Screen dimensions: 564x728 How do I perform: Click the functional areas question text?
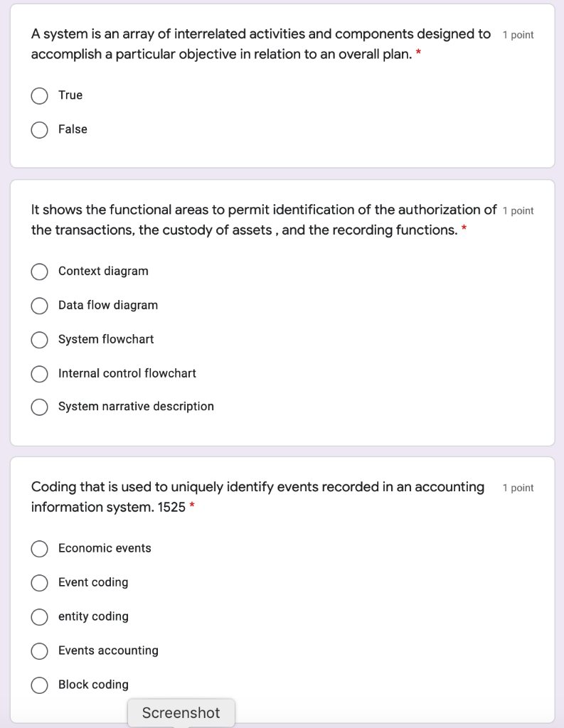pos(263,220)
